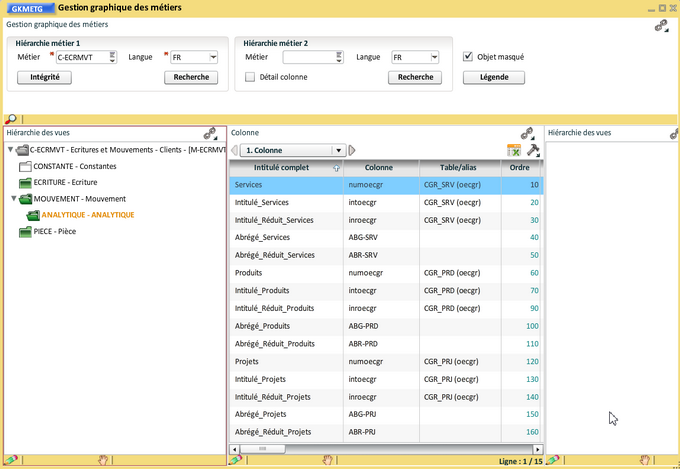Click the link icon in the Colonne panel header

(x=527, y=133)
